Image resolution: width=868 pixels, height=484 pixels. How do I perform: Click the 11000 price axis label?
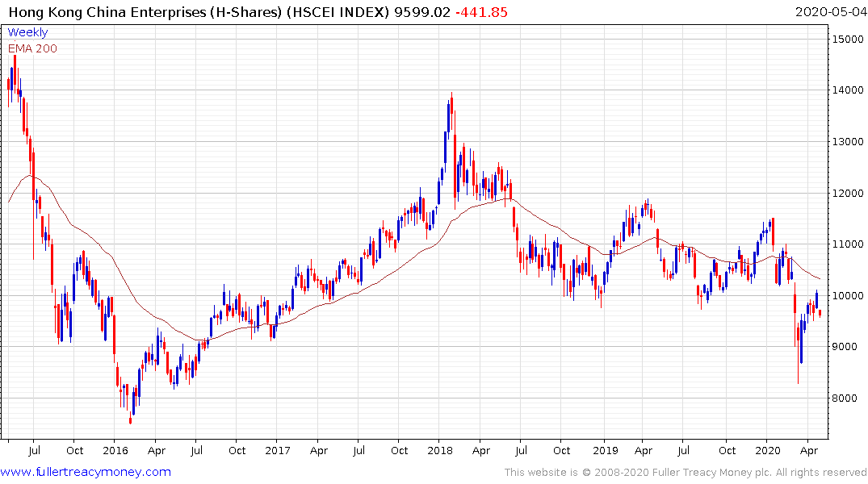pos(847,244)
